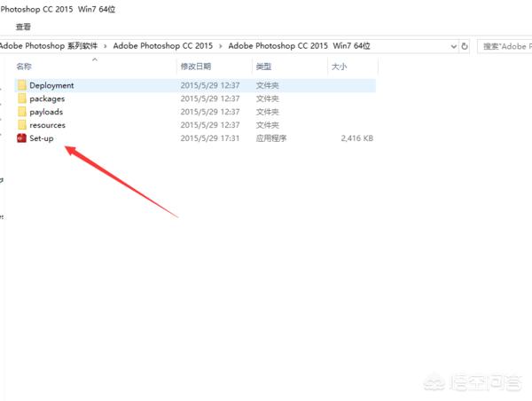Click the resources row's date cell

click(210, 125)
